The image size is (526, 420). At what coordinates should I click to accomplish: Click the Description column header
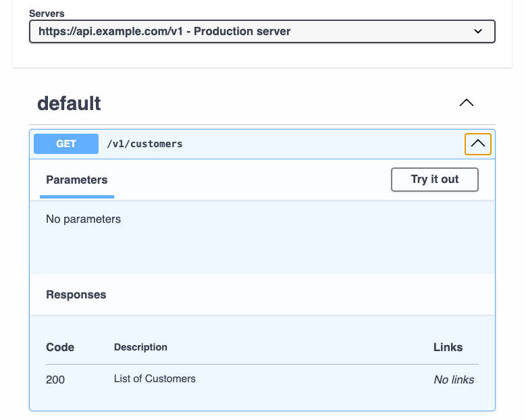(x=140, y=347)
